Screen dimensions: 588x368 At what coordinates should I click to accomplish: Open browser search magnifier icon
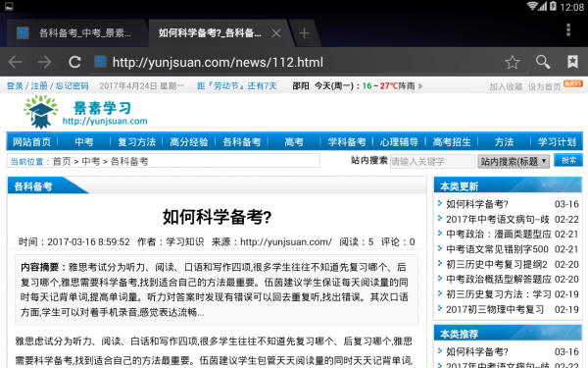[543, 62]
